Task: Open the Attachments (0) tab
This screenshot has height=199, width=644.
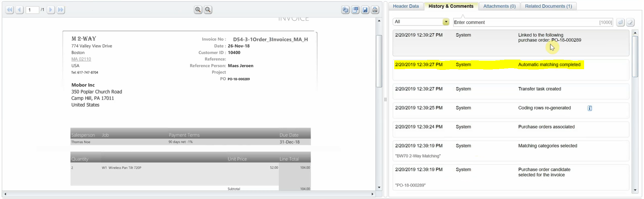Action: [x=499, y=6]
